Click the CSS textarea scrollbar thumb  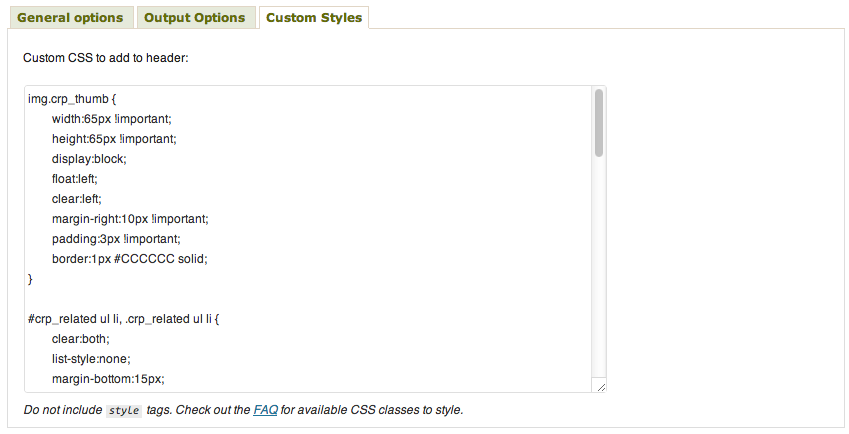point(599,123)
